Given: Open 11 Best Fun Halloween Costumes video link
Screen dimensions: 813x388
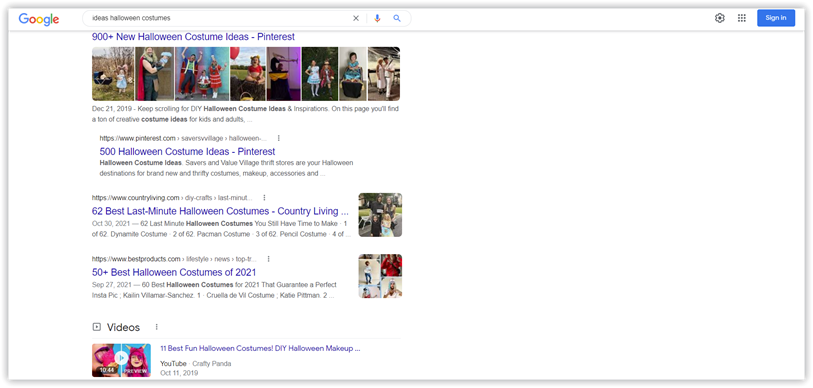Looking at the screenshot, I should [x=260, y=349].
